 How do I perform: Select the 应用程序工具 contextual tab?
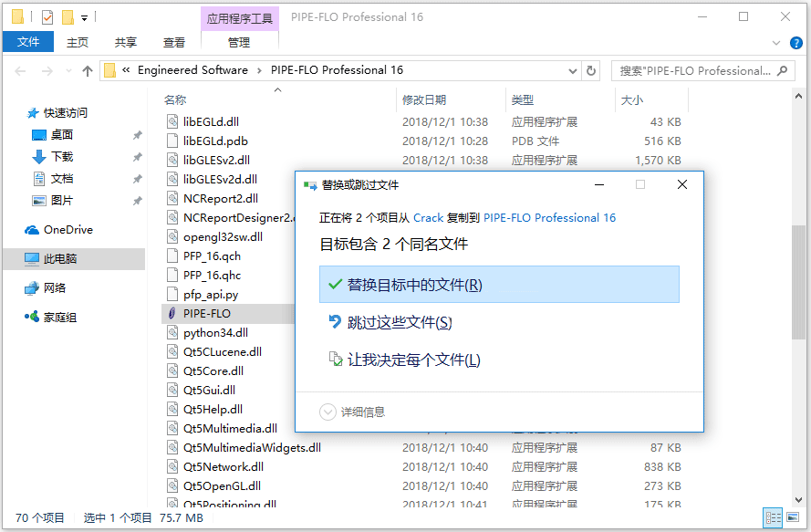coord(240,18)
